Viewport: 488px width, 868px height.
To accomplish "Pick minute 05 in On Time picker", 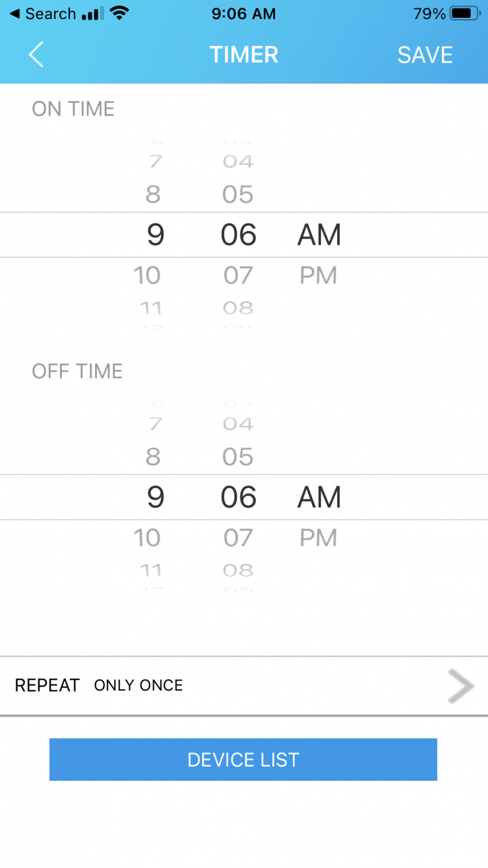I will [238, 195].
